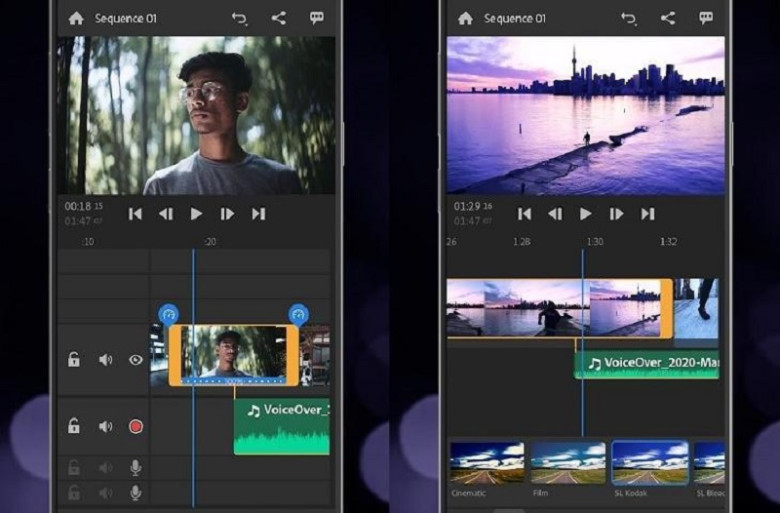Jump to next edit point, left phone
This screenshot has height=513, width=780.
click(259, 214)
